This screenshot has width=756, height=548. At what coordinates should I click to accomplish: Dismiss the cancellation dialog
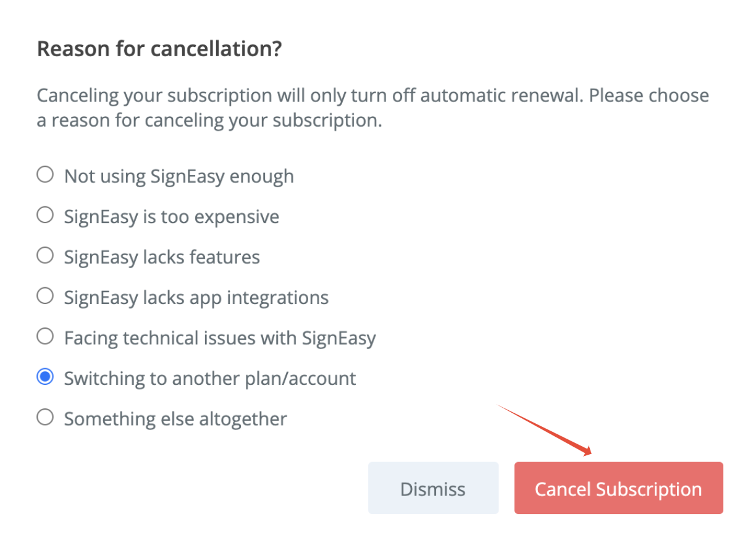pyautogui.click(x=433, y=488)
